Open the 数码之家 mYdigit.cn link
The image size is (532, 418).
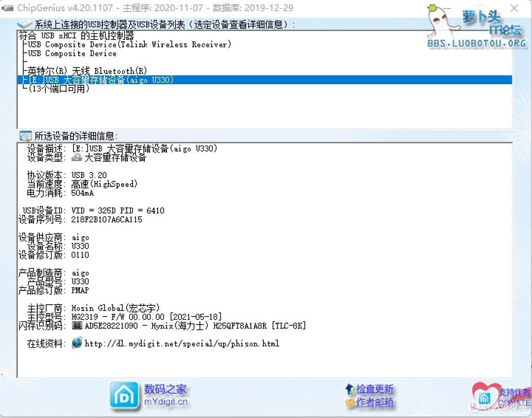pyautogui.click(x=166, y=395)
